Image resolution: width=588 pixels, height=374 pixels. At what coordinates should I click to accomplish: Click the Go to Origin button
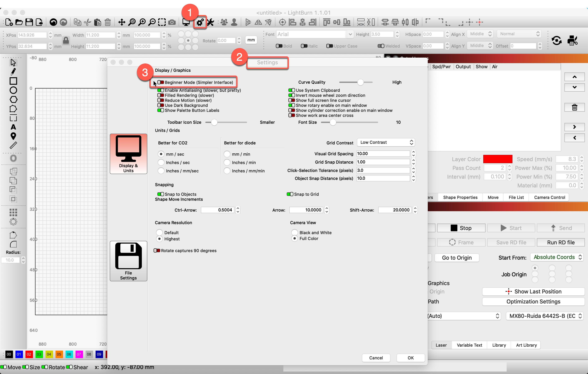point(457,258)
